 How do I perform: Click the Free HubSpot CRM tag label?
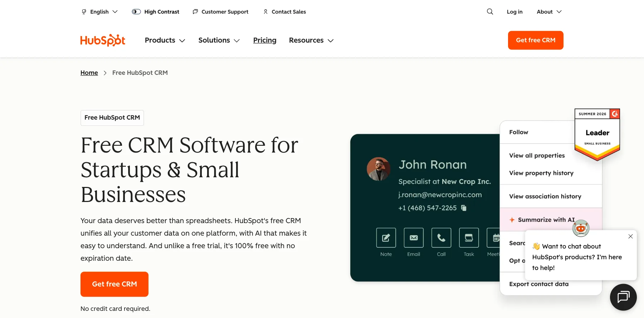point(112,117)
